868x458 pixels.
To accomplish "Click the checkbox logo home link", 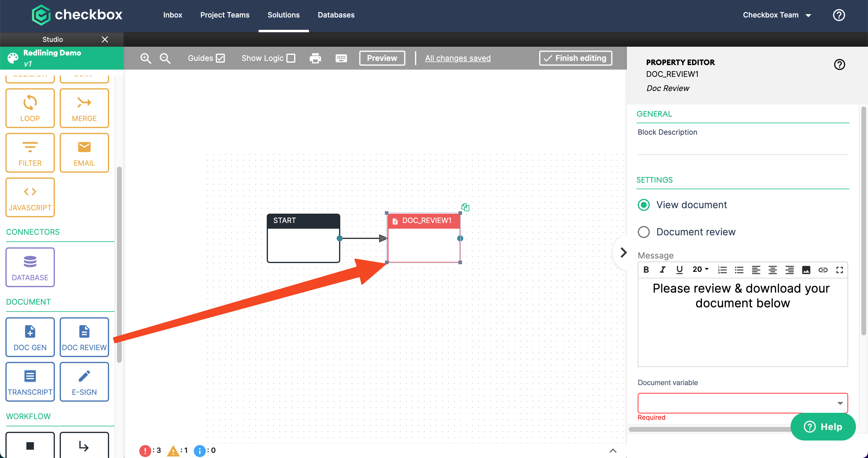I will pos(77,15).
